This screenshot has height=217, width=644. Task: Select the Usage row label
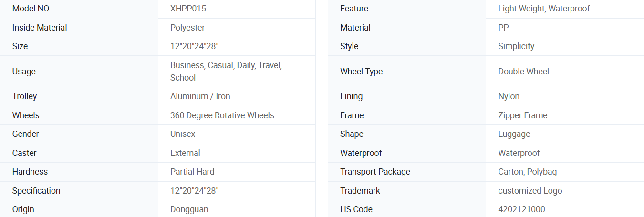24,72
